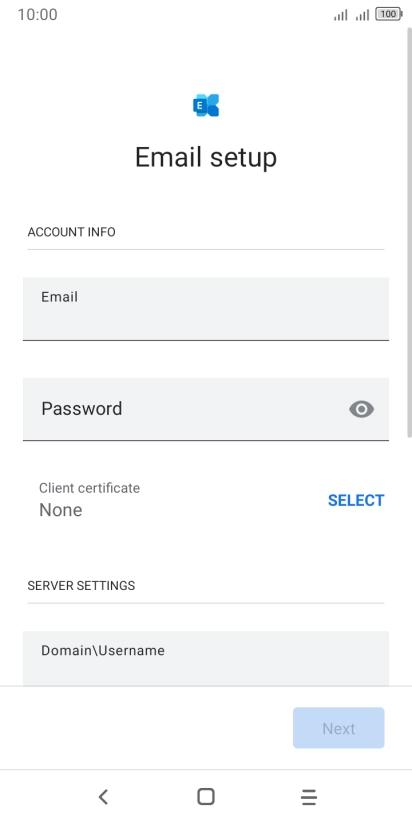Tap the SERVER SETTINGS section header
This screenshot has width=412, height=824.
(81, 585)
